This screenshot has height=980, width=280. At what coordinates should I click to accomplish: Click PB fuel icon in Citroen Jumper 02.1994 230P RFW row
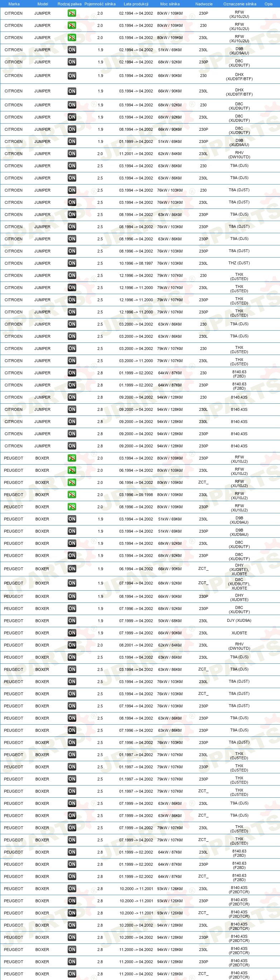pos(72,13)
